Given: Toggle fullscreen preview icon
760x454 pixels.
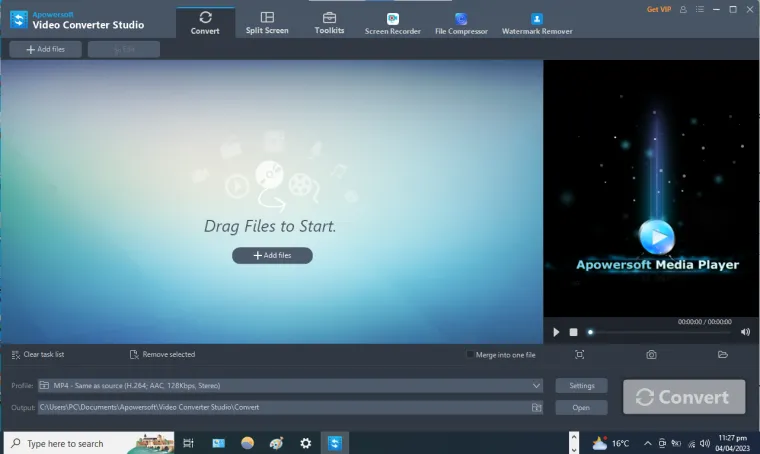Looking at the screenshot, I should click(x=579, y=355).
